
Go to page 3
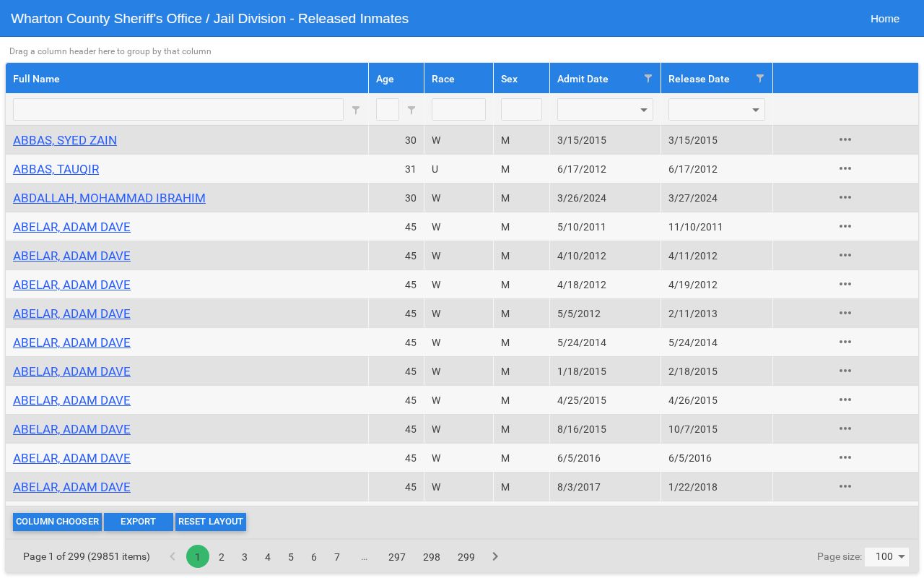click(x=245, y=556)
